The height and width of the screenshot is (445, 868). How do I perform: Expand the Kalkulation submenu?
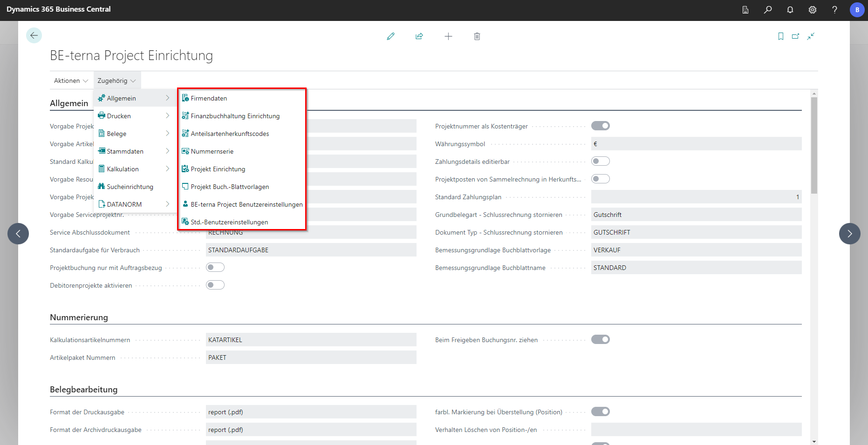(134, 169)
